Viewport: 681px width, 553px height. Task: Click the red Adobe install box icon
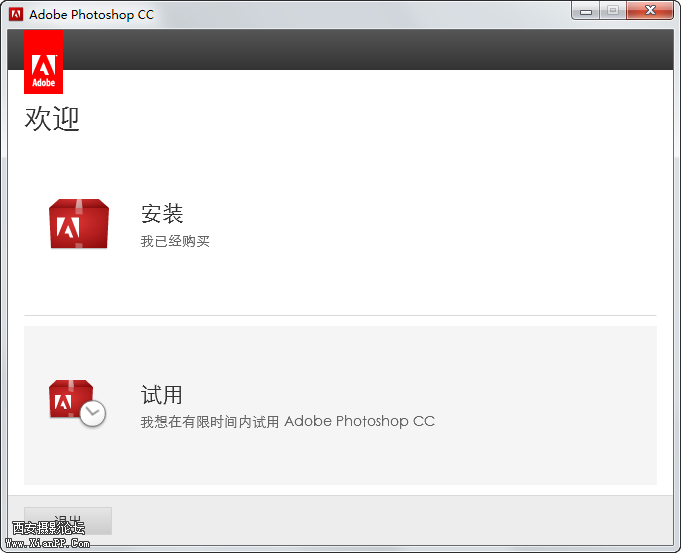(x=78, y=224)
